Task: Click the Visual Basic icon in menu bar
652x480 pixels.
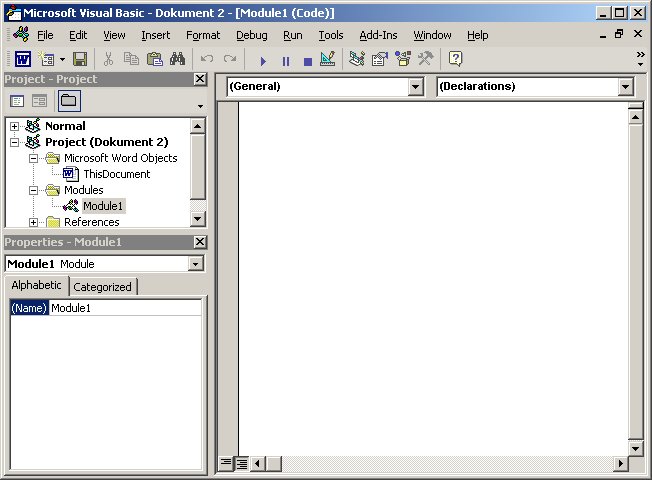Action: pyautogui.click(x=21, y=34)
